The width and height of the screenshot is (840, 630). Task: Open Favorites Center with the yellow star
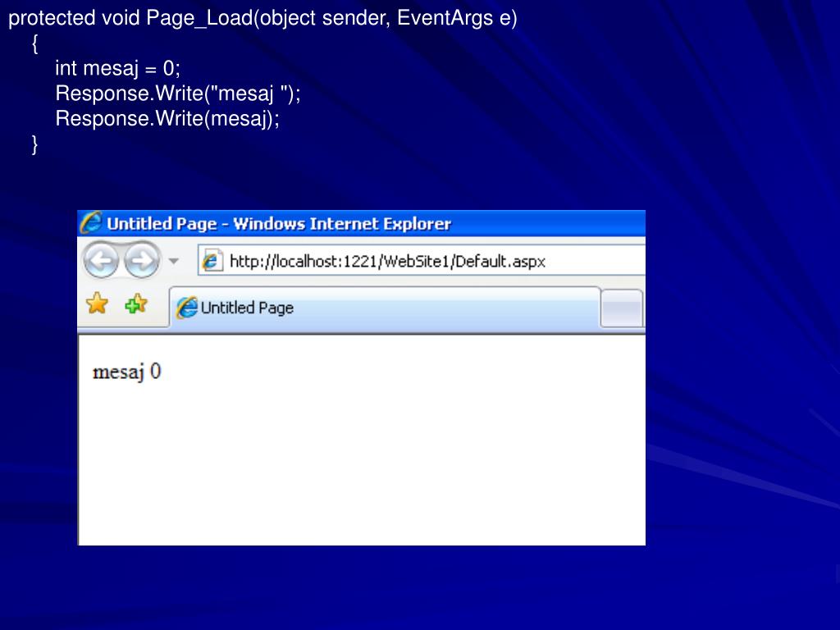point(97,304)
